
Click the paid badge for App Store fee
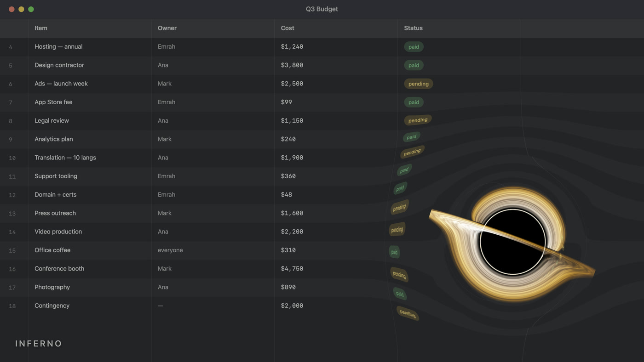[414, 102]
